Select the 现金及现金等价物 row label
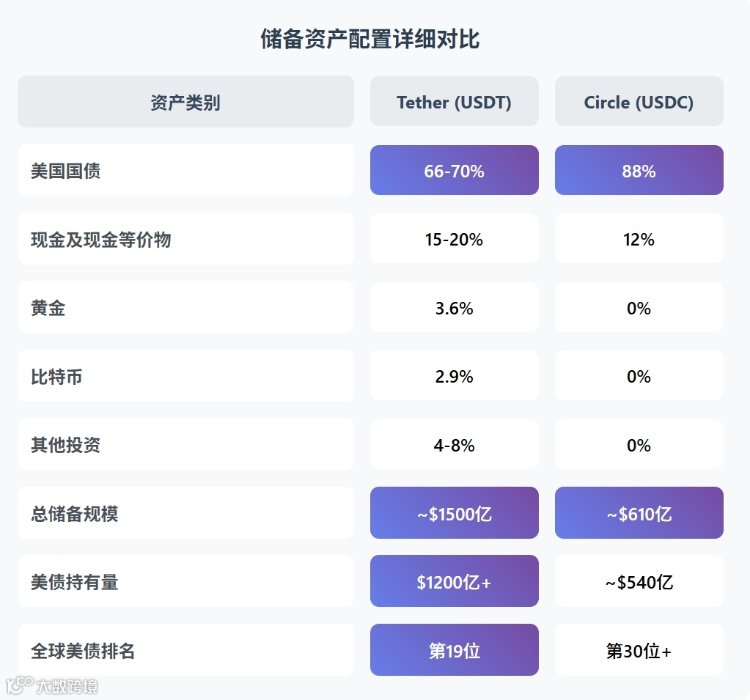Viewport: 750px width, 700px height. [100, 240]
